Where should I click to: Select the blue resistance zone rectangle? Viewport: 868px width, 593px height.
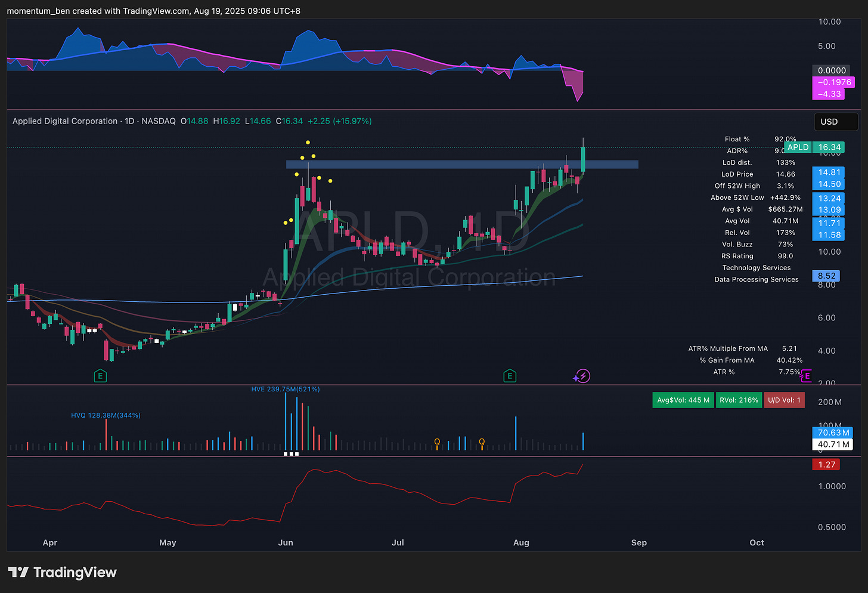pyautogui.click(x=462, y=165)
